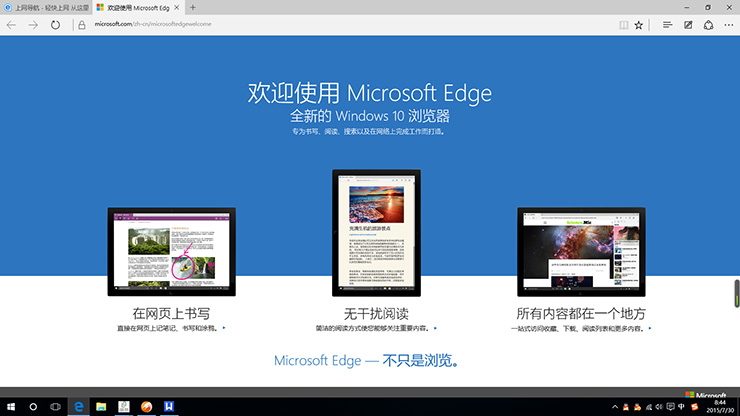Click the Microsoft logo in page footer
Image resolution: width=740 pixels, height=416 pixels.
pos(706,395)
